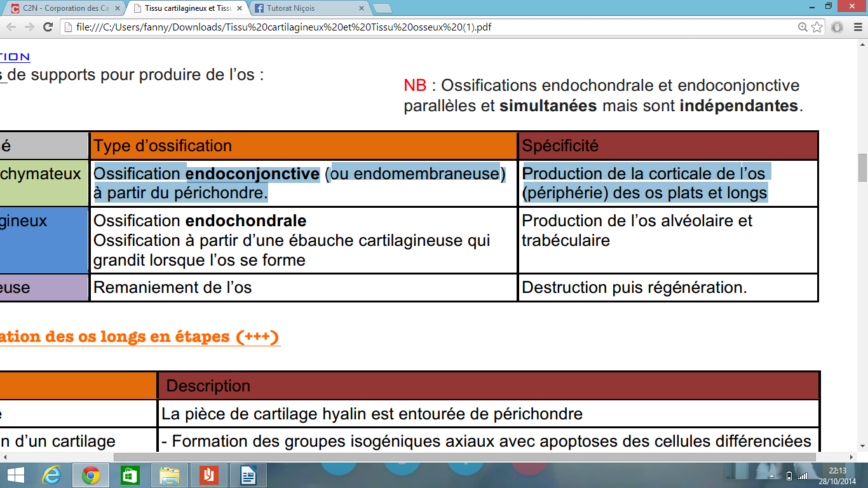Reload the current PDF page
This screenshot has height=488, width=868.
48,27
